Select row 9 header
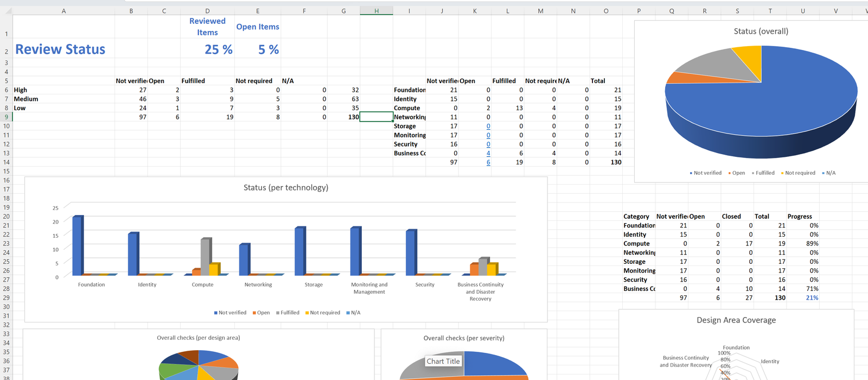Viewport: 868px width, 380px height. click(7, 117)
